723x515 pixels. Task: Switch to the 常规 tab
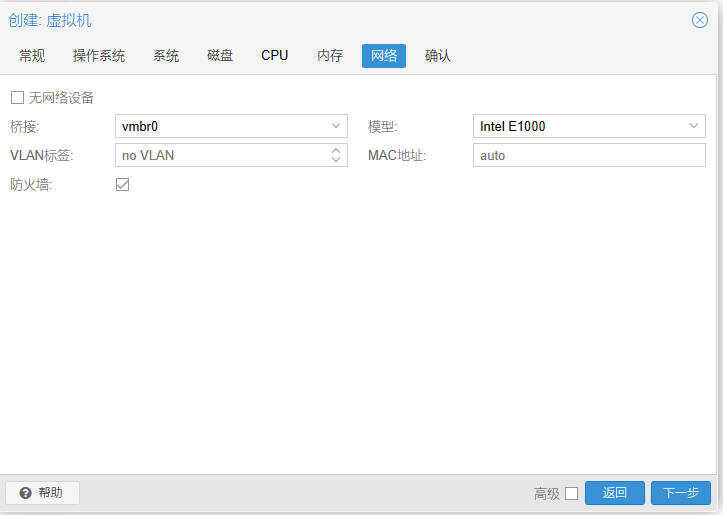coord(32,56)
